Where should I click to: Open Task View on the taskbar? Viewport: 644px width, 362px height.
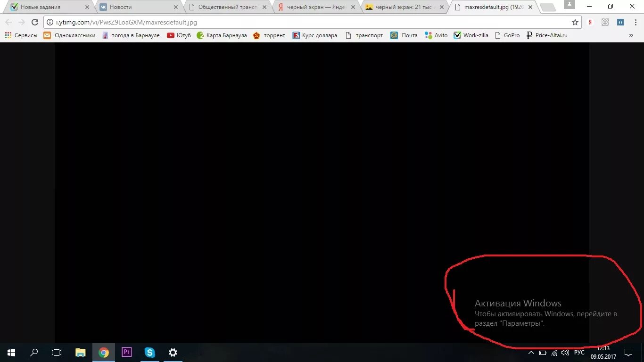pyautogui.click(x=57, y=353)
